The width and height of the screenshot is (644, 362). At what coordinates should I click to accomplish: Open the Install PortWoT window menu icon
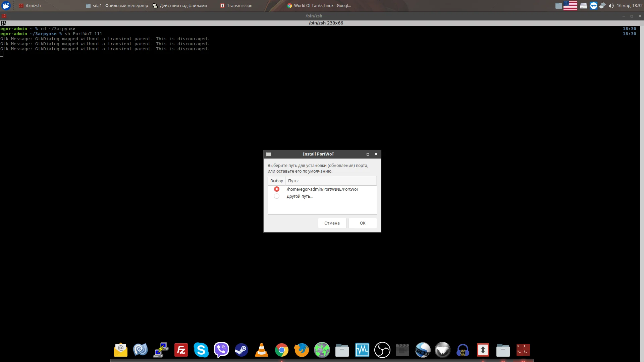[268, 154]
